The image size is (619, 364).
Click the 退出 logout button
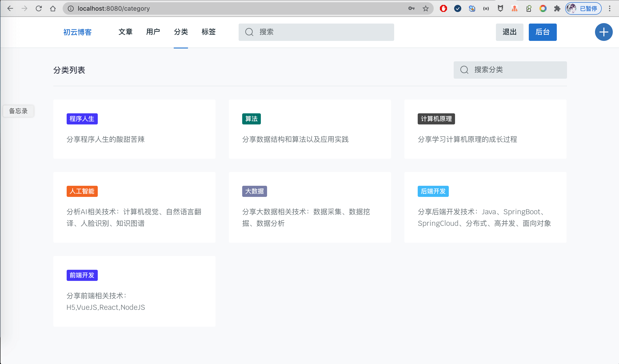pyautogui.click(x=509, y=32)
